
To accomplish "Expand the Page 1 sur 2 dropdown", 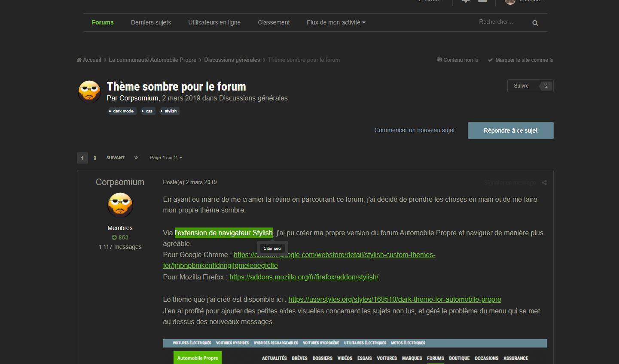I will 166,158.
